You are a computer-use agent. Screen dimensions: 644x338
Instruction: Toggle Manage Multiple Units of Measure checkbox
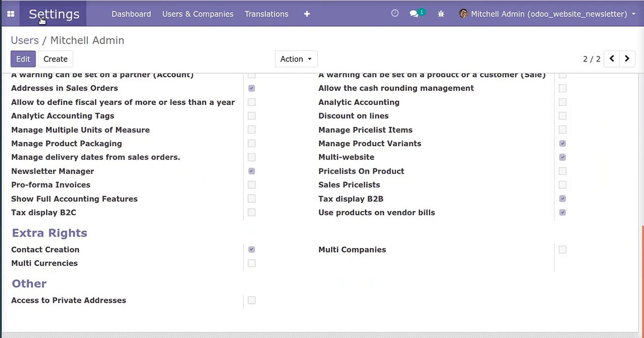252,130
